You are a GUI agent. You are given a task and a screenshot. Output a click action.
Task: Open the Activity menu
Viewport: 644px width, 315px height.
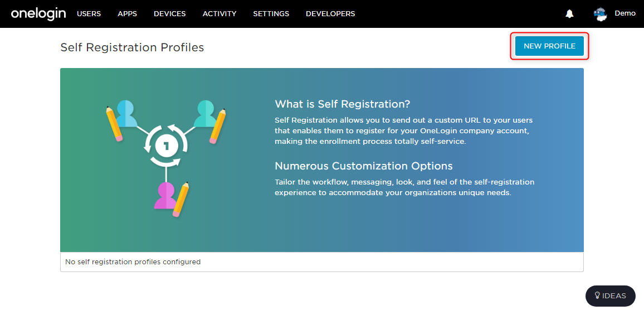[x=219, y=13]
